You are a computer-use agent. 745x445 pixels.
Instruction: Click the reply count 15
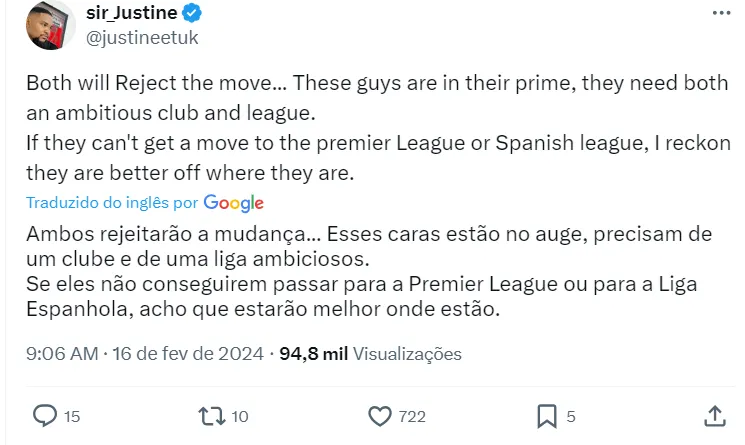(x=71, y=417)
